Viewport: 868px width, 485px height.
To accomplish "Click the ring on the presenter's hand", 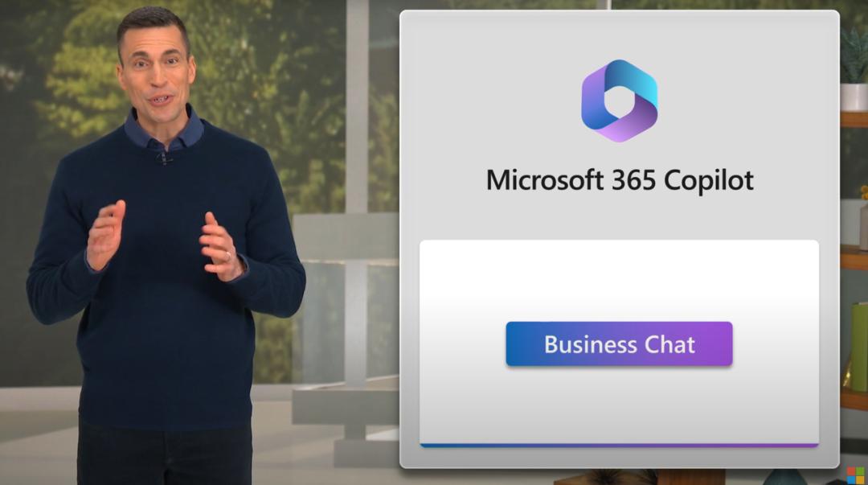I will pos(227,256).
